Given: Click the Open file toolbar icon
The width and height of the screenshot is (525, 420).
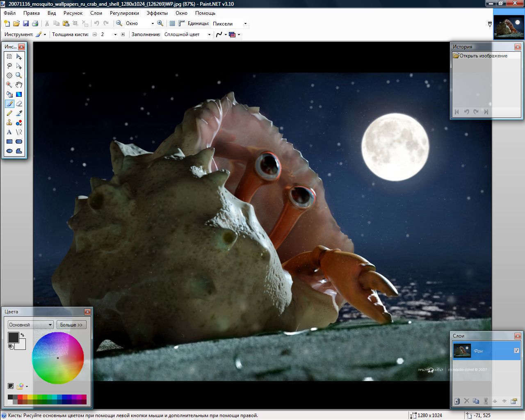Looking at the screenshot, I should (16, 23).
